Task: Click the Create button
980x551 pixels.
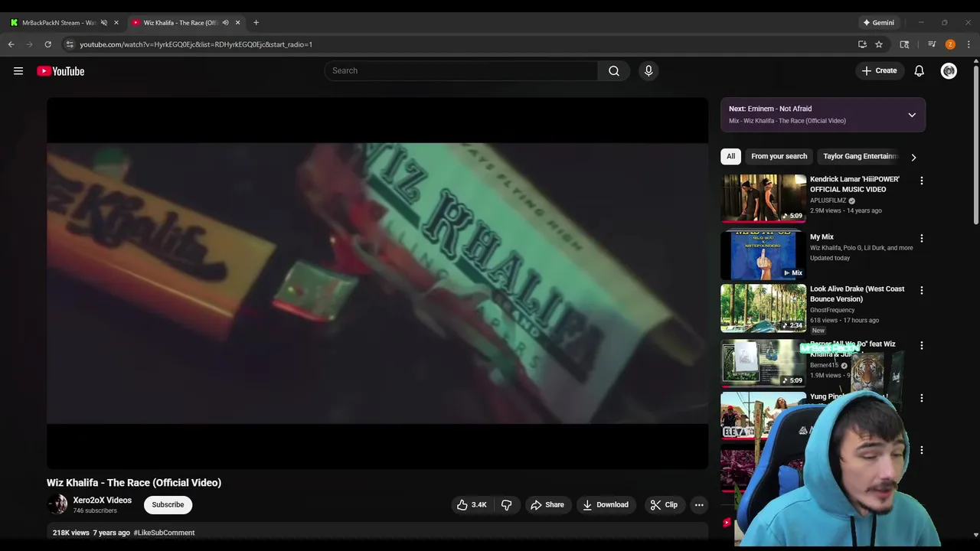Action: 879,71
